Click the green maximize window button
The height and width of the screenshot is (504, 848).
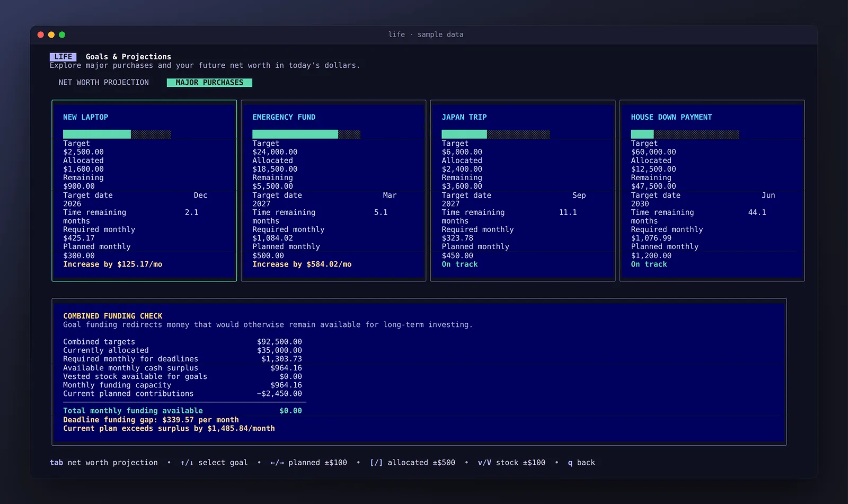(x=62, y=34)
